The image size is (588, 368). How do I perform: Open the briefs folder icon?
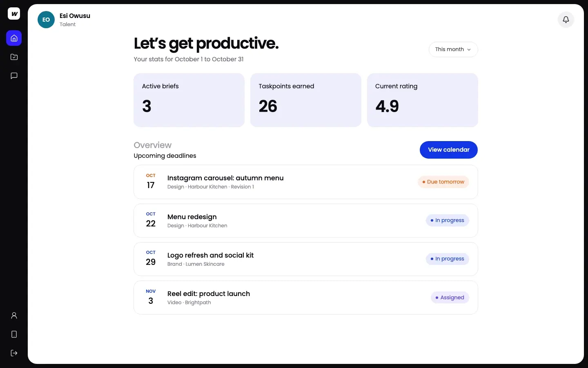[14, 57]
